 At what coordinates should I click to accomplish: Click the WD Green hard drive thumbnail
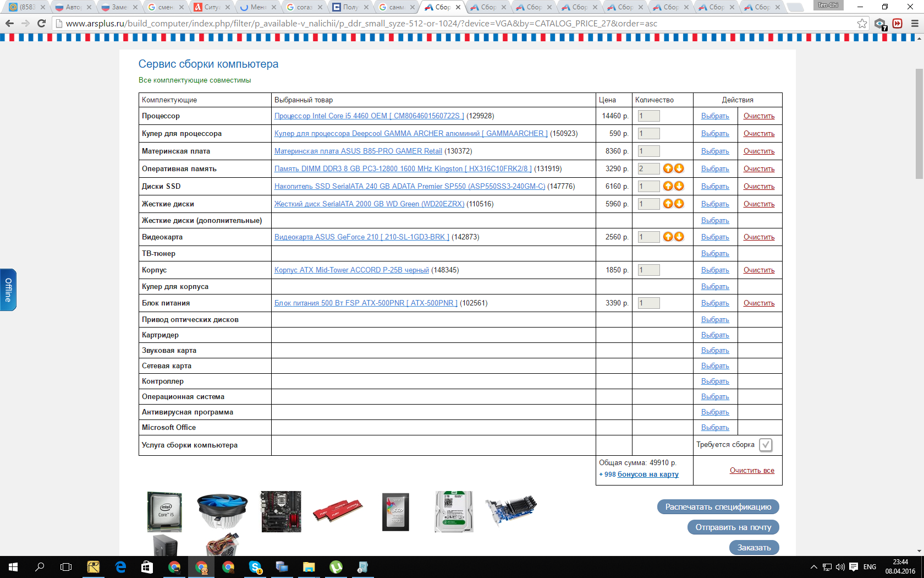454,511
